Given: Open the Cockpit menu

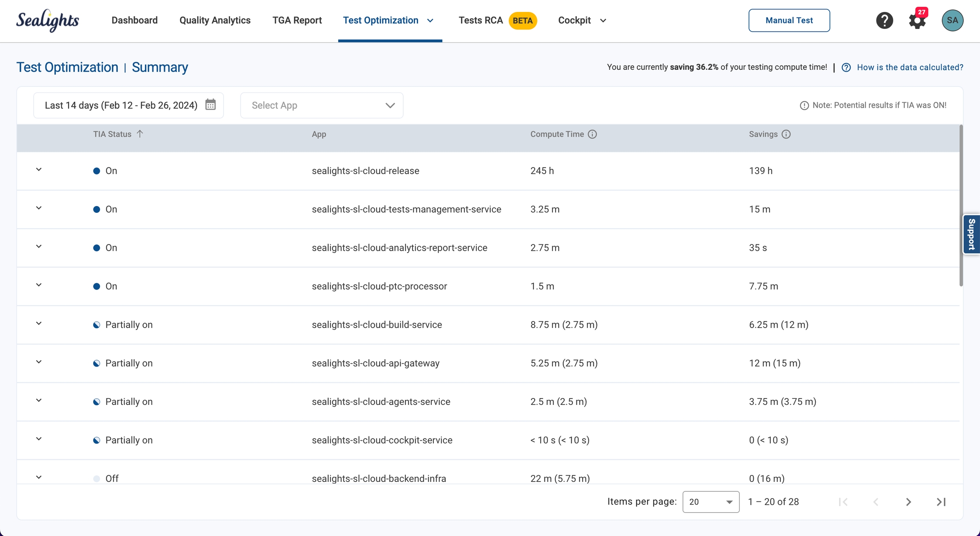Looking at the screenshot, I should (582, 20).
